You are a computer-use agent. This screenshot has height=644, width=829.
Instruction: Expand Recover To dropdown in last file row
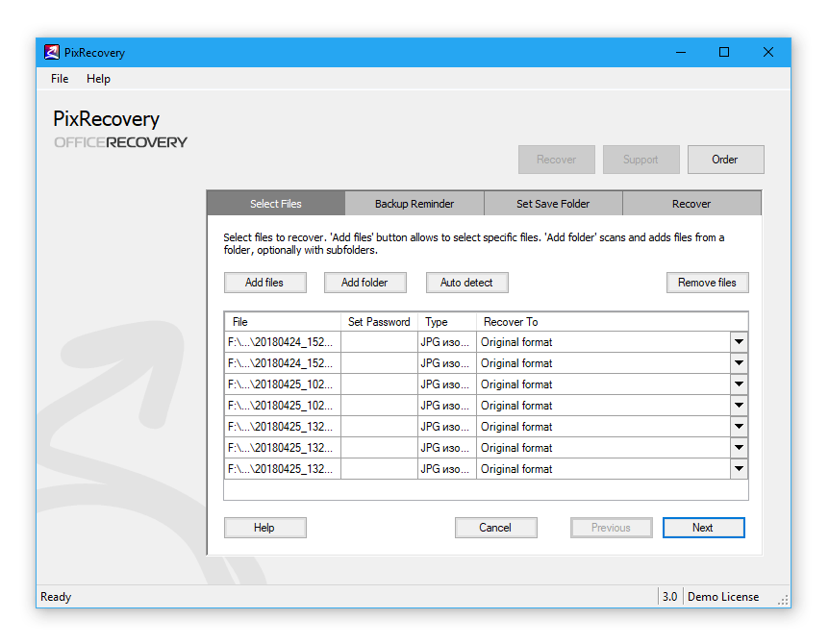(x=739, y=469)
